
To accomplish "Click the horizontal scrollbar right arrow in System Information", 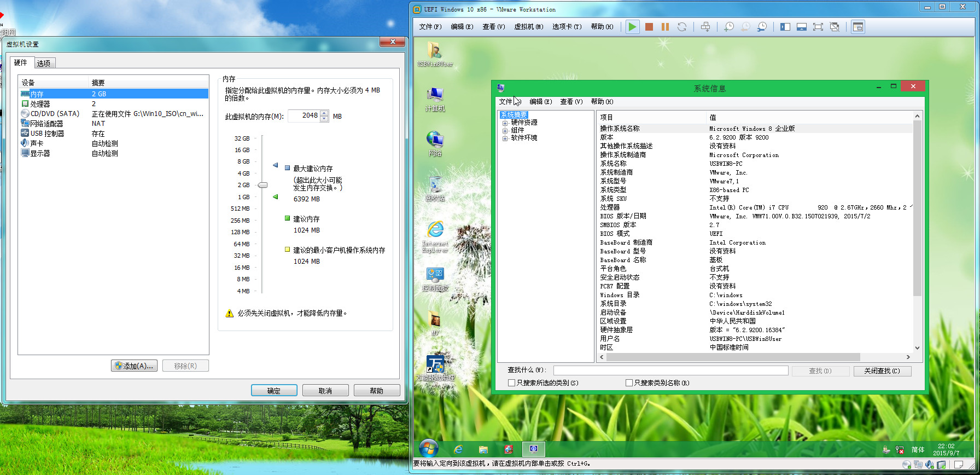I will (908, 357).
